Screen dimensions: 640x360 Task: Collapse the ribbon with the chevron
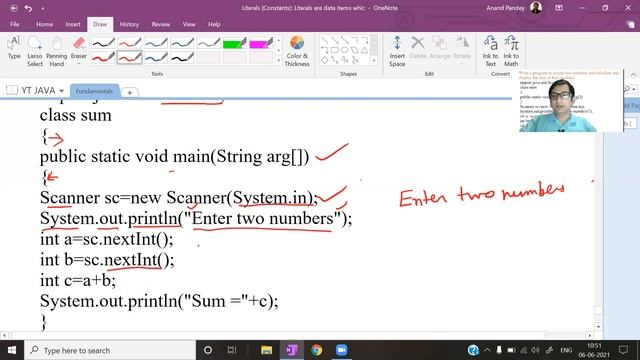pos(633,74)
